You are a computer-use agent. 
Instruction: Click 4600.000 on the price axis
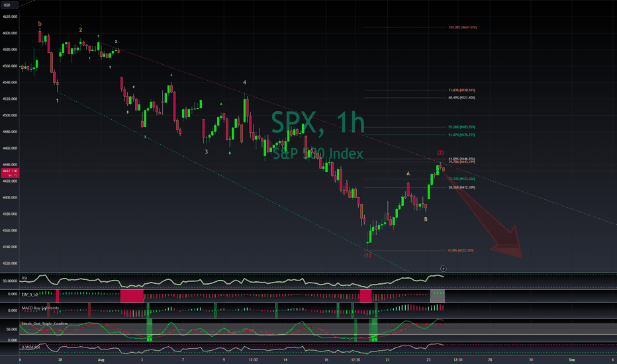tap(10, 33)
